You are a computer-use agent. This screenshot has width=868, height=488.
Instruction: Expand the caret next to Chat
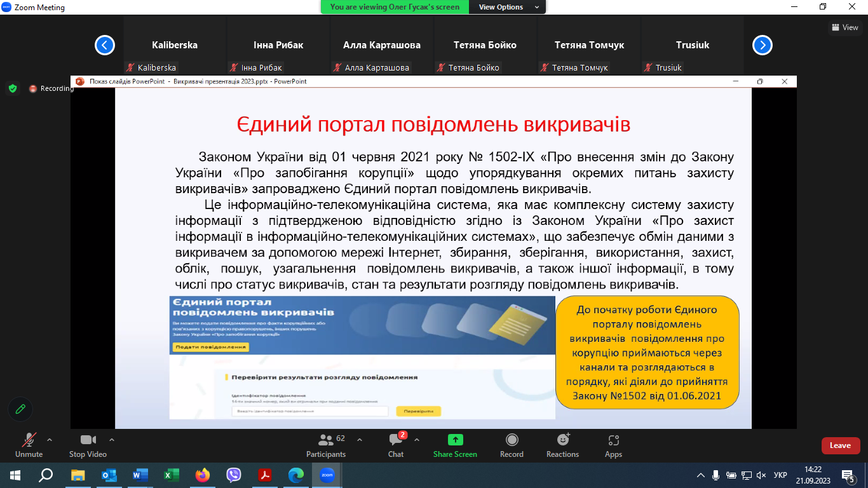(417, 439)
